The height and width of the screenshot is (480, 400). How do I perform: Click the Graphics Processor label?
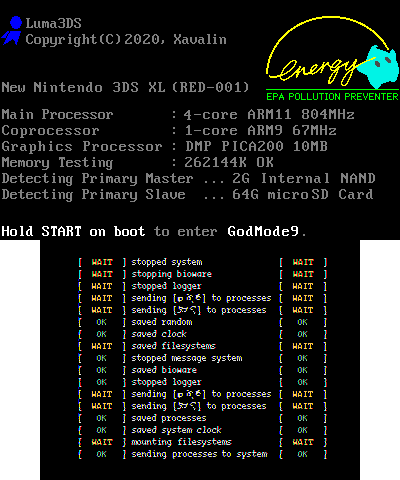pyautogui.click(x=82, y=146)
